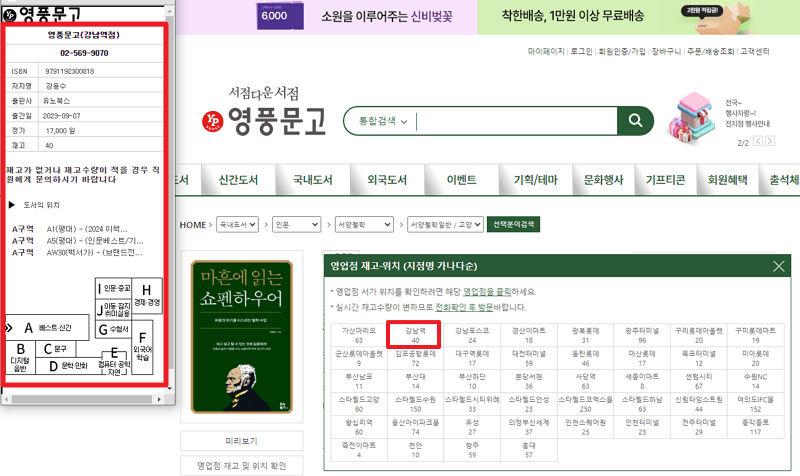Click zone H 경제·경영 on floor map
This screenshot has height=476, width=800.
coord(147,295)
